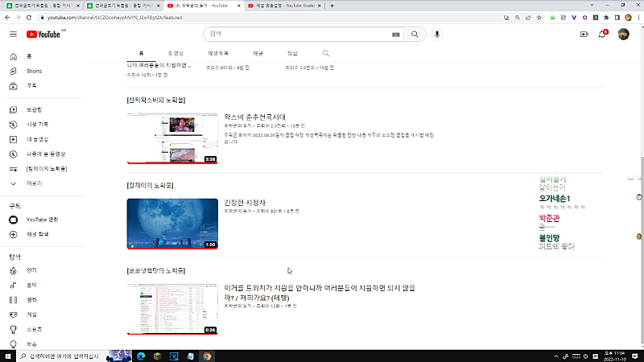Open the notifications bell
This screenshot has width=644, height=362.
point(602,35)
